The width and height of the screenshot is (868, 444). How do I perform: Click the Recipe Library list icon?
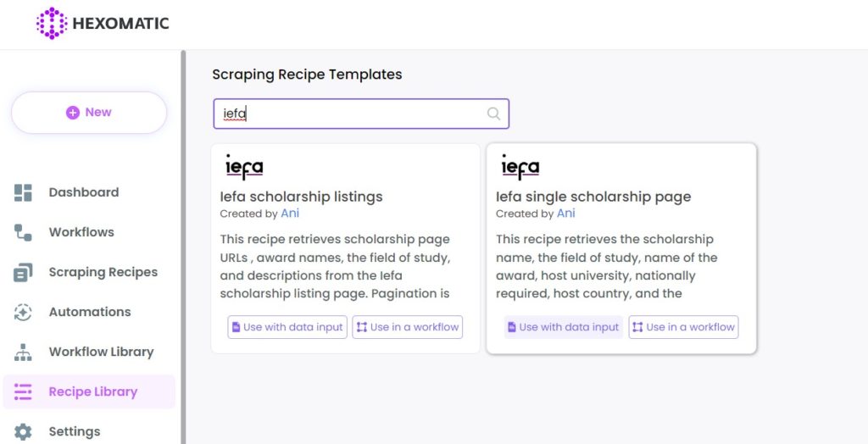point(23,391)
